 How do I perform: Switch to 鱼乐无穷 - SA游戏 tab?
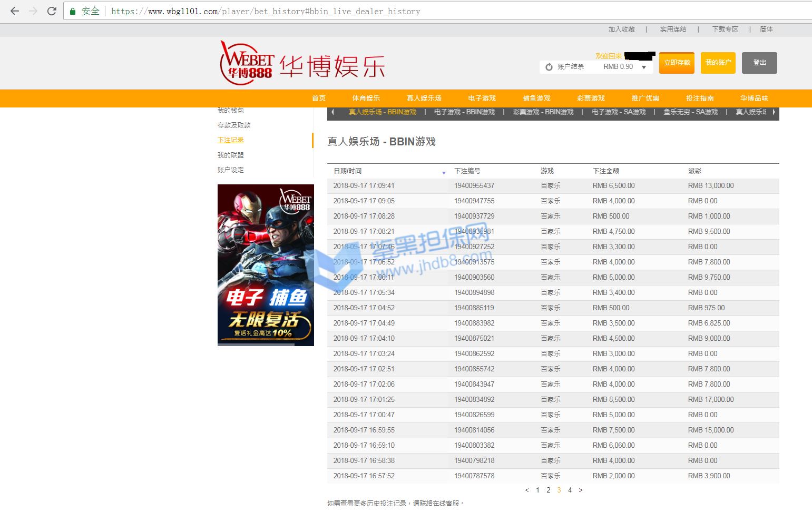point(691,112)
